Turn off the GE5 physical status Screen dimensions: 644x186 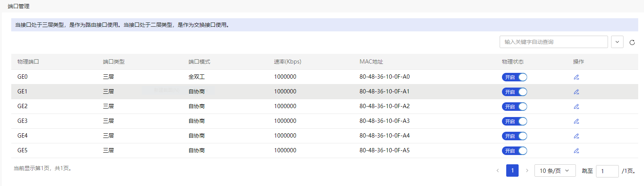[514, 151]
